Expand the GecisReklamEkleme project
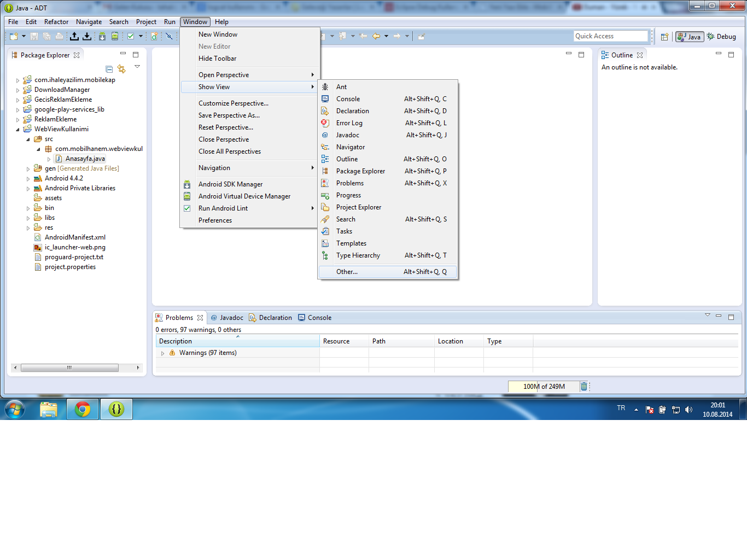Viewport: 747px width, 560px height. pos(18,100)
